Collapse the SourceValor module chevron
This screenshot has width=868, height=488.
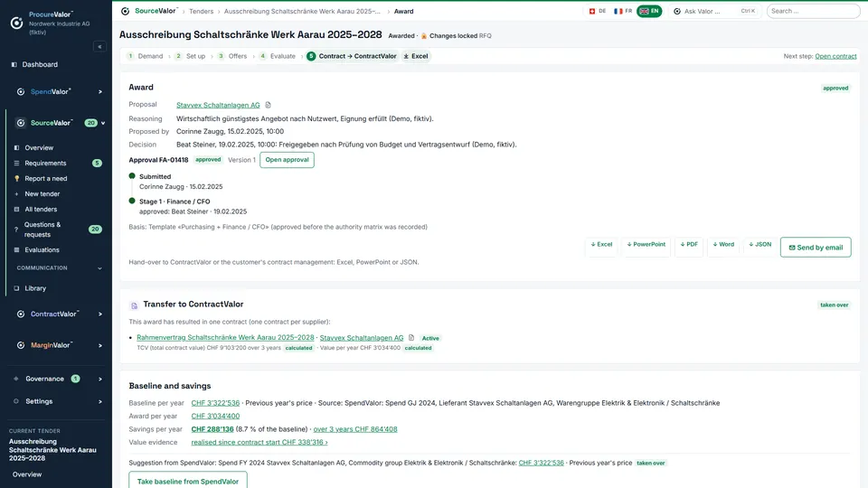coord(103,123)
